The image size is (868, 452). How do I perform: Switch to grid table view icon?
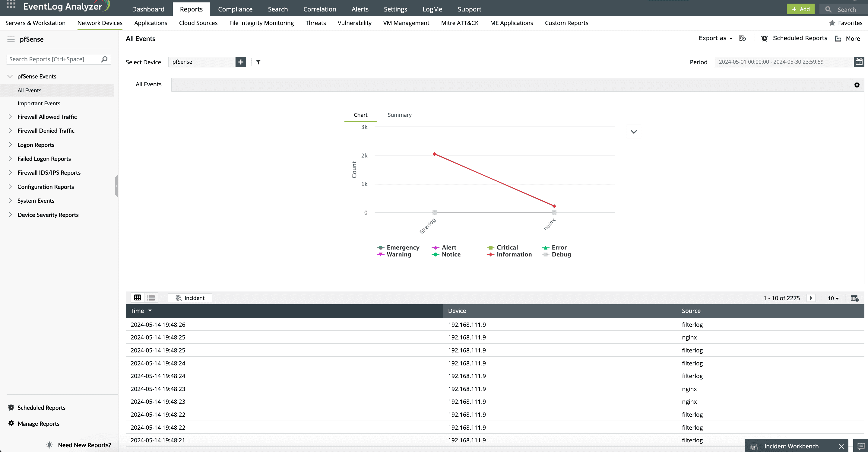[x=138, y=298]
